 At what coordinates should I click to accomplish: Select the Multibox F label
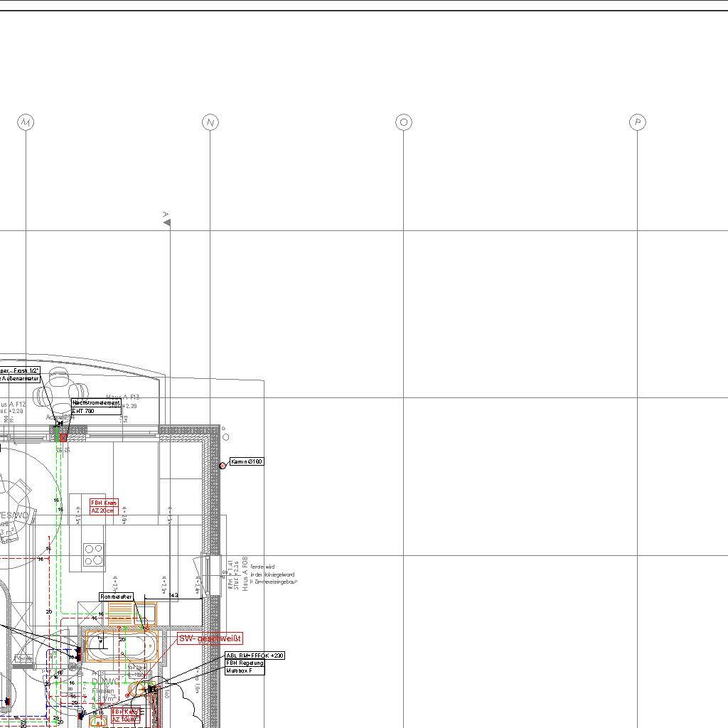[244, 671]
